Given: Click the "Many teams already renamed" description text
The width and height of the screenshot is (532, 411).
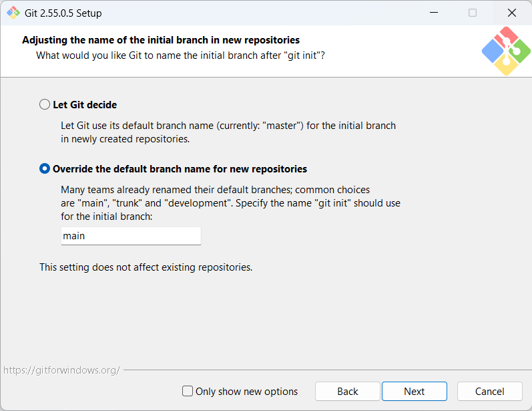Looking at the screenshot, I should 231,202.
